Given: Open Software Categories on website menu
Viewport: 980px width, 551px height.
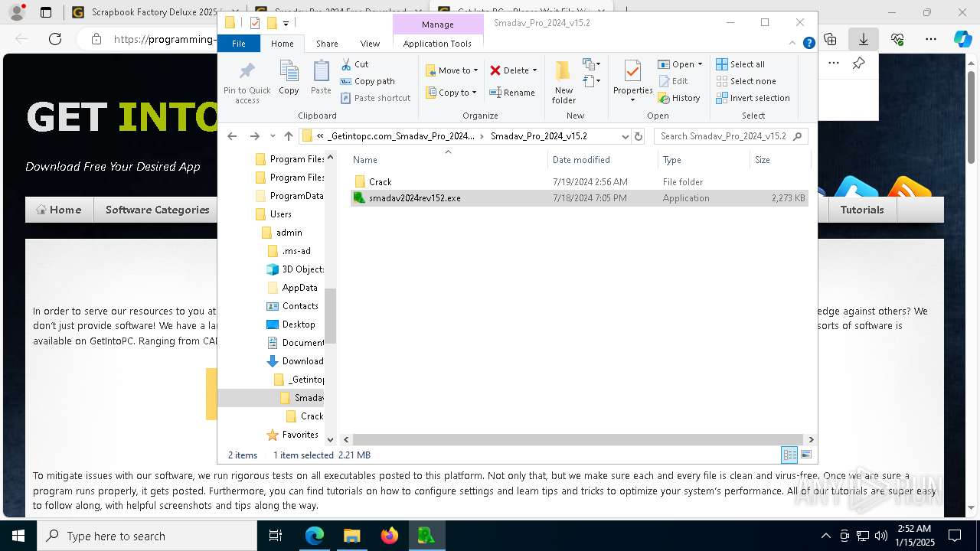Looking at the screenshot, I should (157, 210).
